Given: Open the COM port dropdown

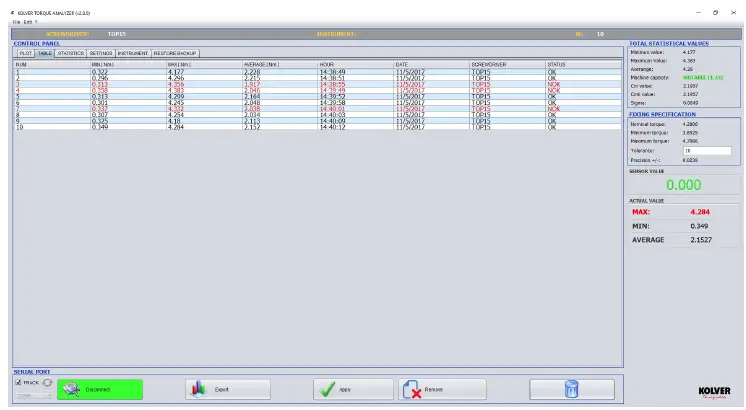Looking at the screenshot, I should (34, 395).
